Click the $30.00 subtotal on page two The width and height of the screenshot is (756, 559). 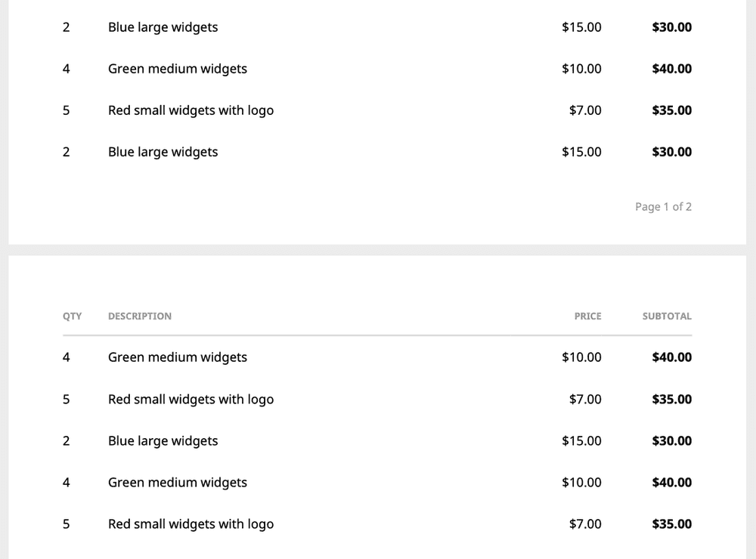[x=671, y=441]
